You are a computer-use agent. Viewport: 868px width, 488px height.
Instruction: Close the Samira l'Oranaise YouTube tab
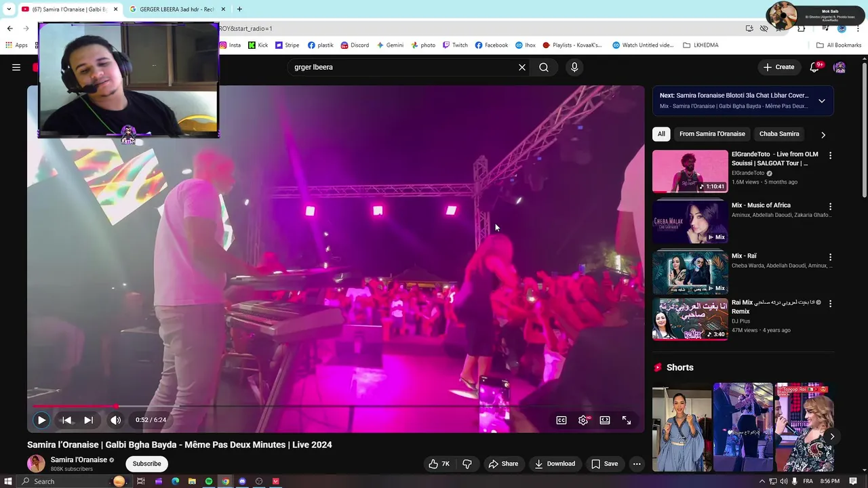click(x=115, y=9)
